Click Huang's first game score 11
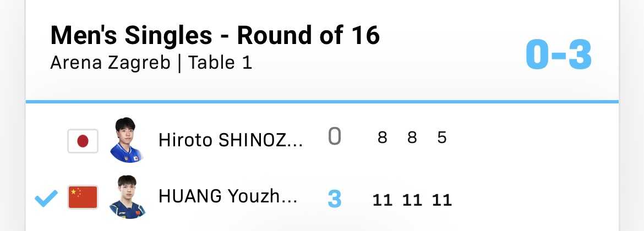The width and height of the screenshot is (644, 231). tap(382, 199)
